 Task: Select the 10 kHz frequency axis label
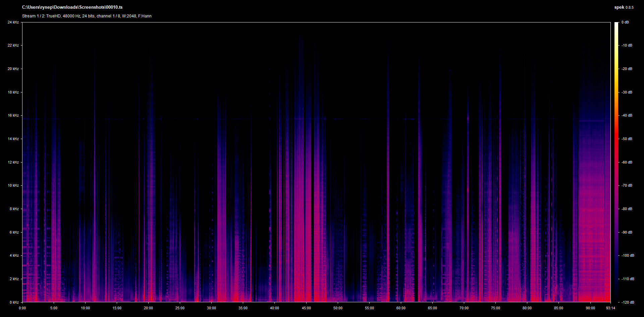coord(13,185)
